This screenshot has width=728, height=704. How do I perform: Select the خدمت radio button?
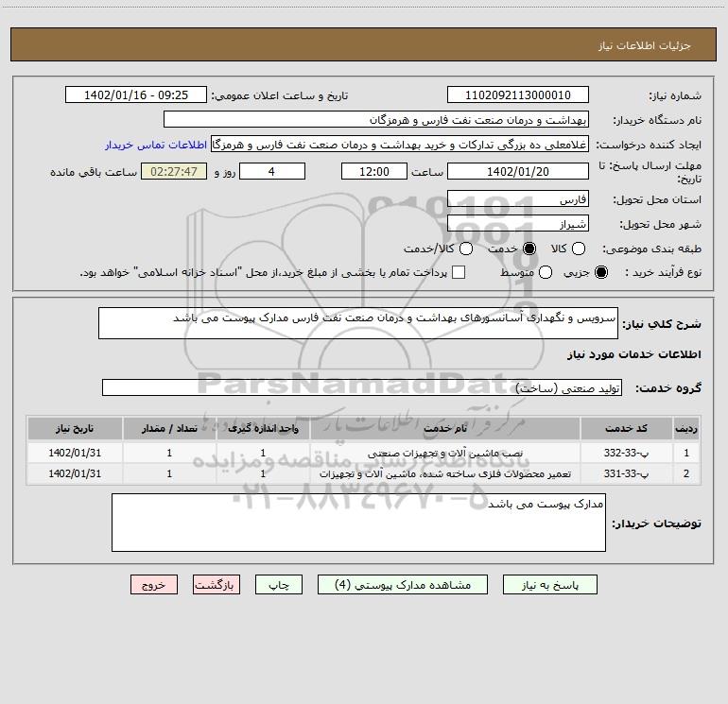click(x=529, y=249)
